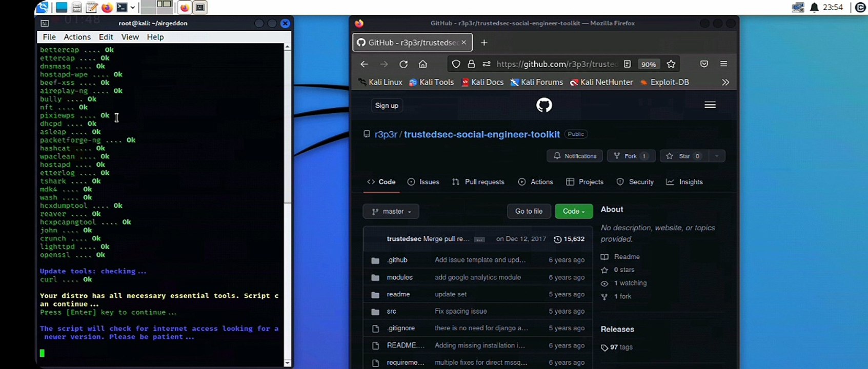Click the repository Notifications button
This screenshot has height=369, width=868.
[575, 156]
